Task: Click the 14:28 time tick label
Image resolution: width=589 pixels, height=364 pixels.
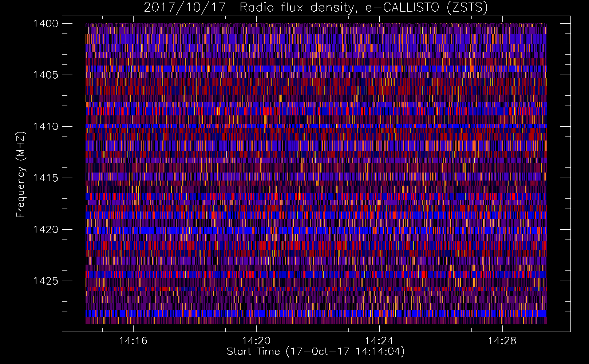Action: (502, 341)
